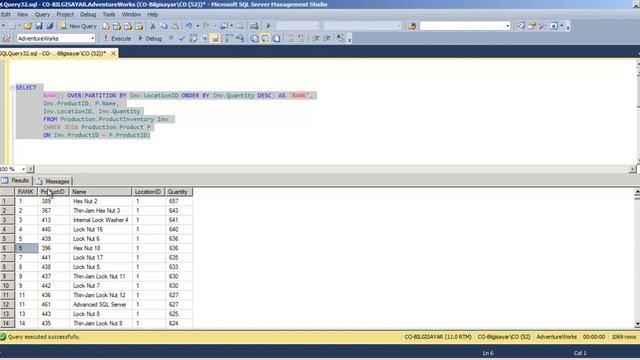Image resolution: width=640 pixels, height=360 pixels.
Task: Parse the query with the checkmark icon
Action: [x=182, y=38]
